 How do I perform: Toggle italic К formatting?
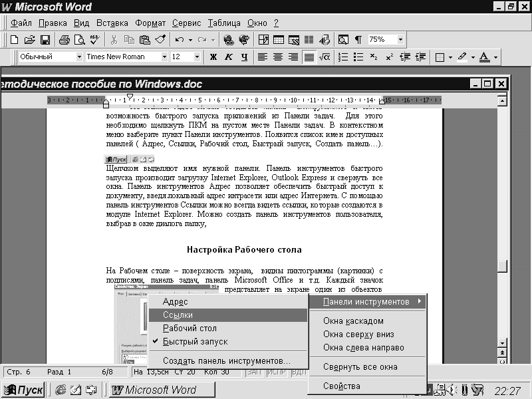click(x=229, y=57)
